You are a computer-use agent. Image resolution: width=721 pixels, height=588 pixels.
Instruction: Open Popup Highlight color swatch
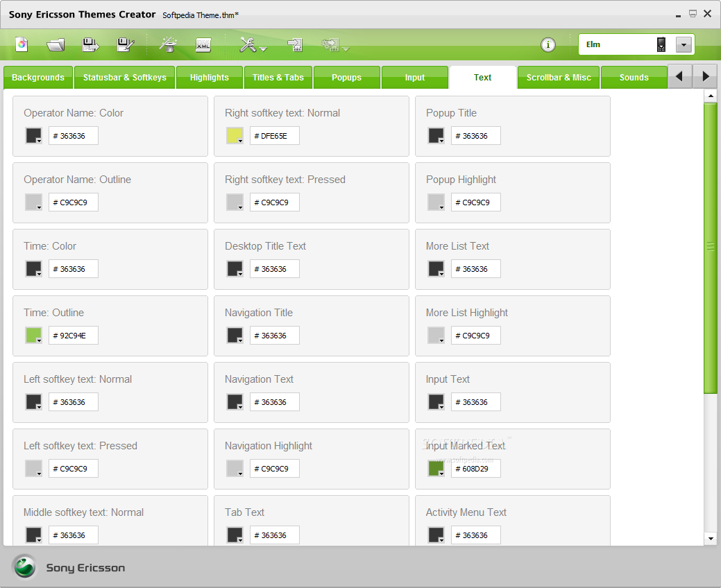[x=436, y=202]
